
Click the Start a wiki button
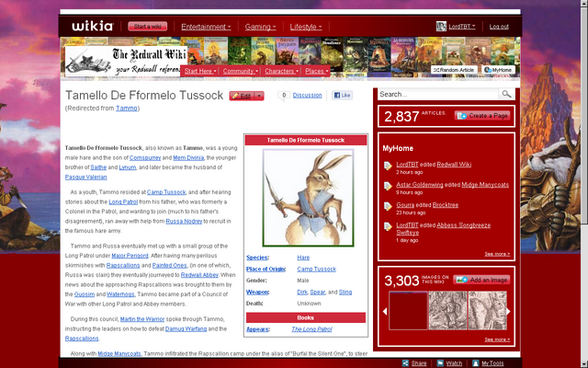point(147,27)
